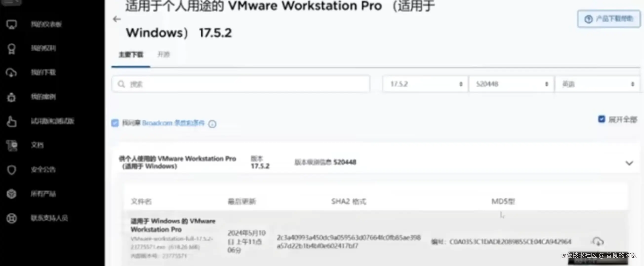This screenshot has width=644, height=266.
Task: Go back using the left arrow
Action: pyautogui.click(x=117, y=19)
